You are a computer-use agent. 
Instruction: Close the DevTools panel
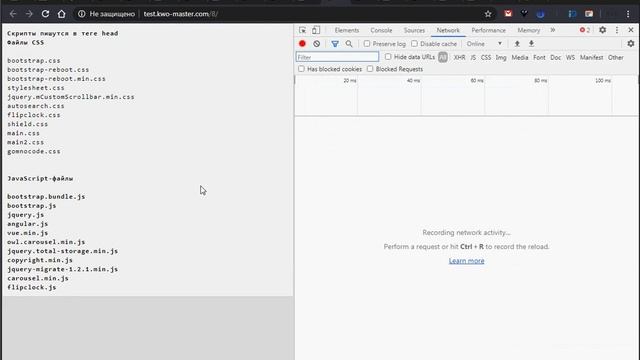(631, 30)
